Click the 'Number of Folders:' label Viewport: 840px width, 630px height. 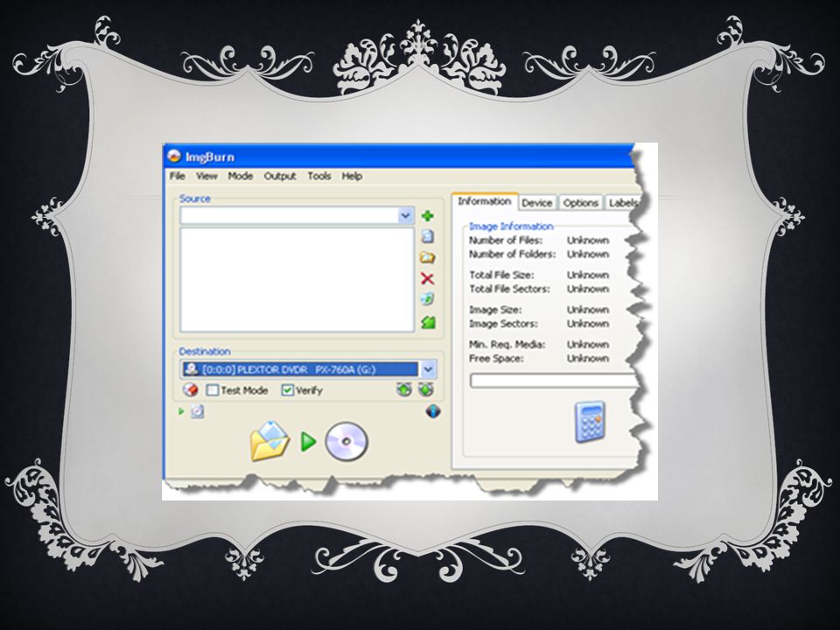(512, 254)
